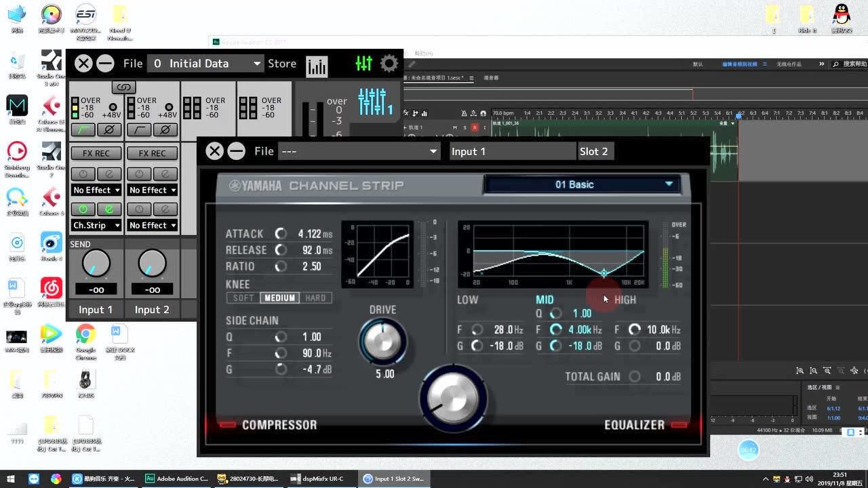Viewport: 868px width, 488px height.
Task: Click the EQ curve mid-band node
Action: [x=604, y=273]
